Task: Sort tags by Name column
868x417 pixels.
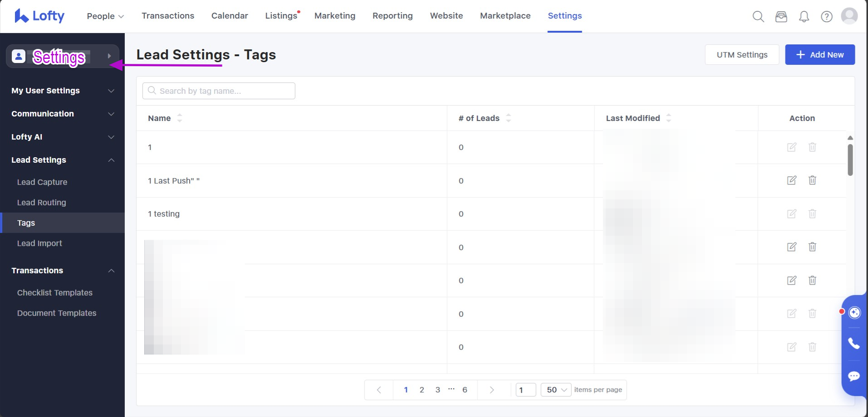Action: [180, 118]
